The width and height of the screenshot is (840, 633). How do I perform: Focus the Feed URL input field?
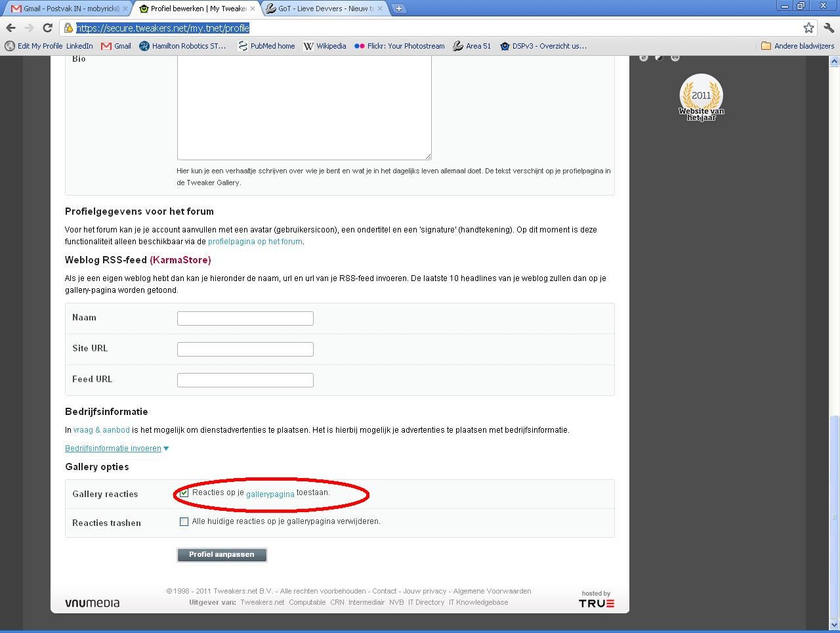click(x=245, y=380)
